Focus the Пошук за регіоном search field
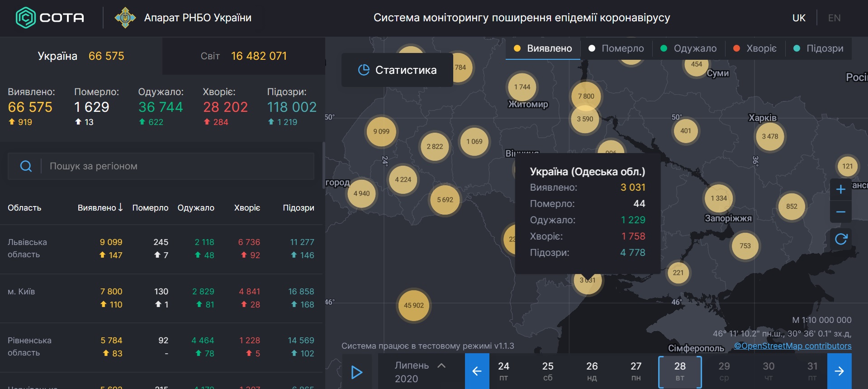The height and width of the screenshot is (389, 868). [161, 166]
